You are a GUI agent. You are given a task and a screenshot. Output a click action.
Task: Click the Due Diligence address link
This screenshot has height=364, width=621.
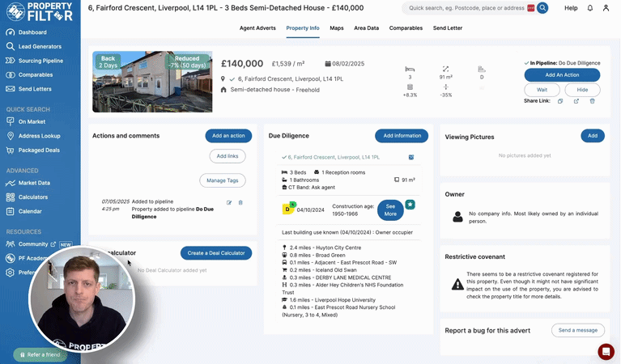(x=333, y=158)
